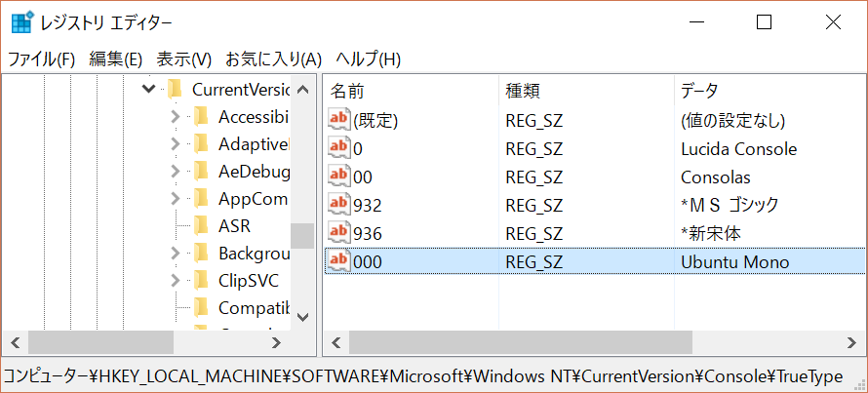This screenshot has width=868, height=393.
Task: Open the 編集(E) menu
Action: coord(116,59)
